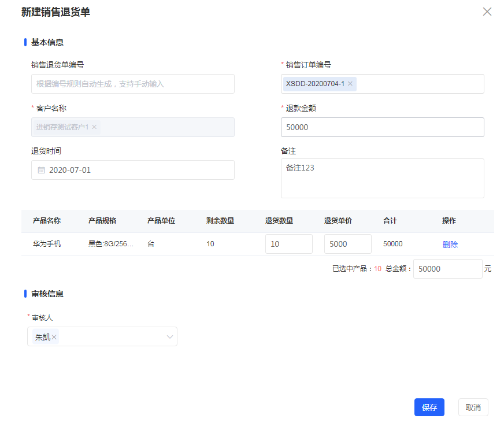Save the return order with 保存
Image resolution: width=504 pixels, height=422 pixels.
click(429, 408)
